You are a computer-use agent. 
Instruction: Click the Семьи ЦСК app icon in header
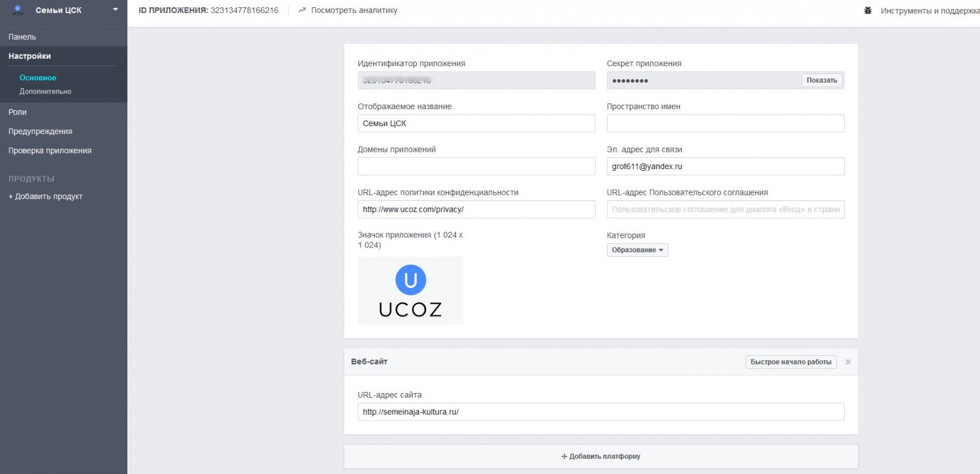click(17, 10)
